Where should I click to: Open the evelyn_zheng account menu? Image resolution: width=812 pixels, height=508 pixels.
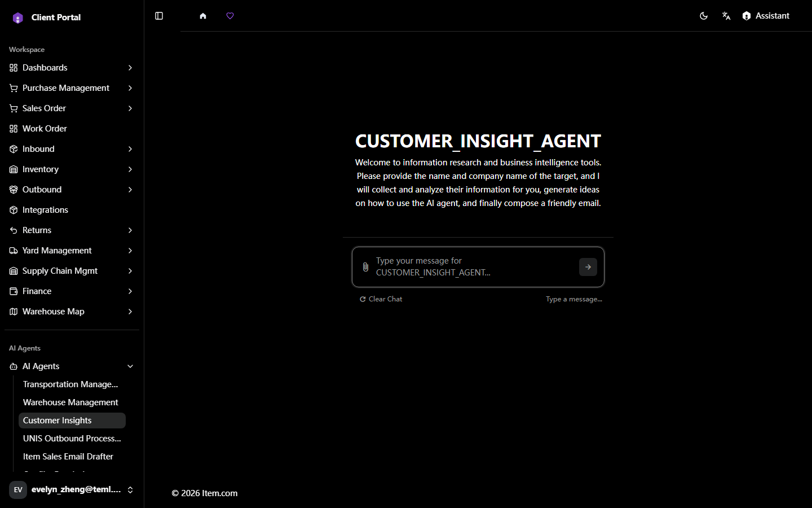[x=72, y=490]
